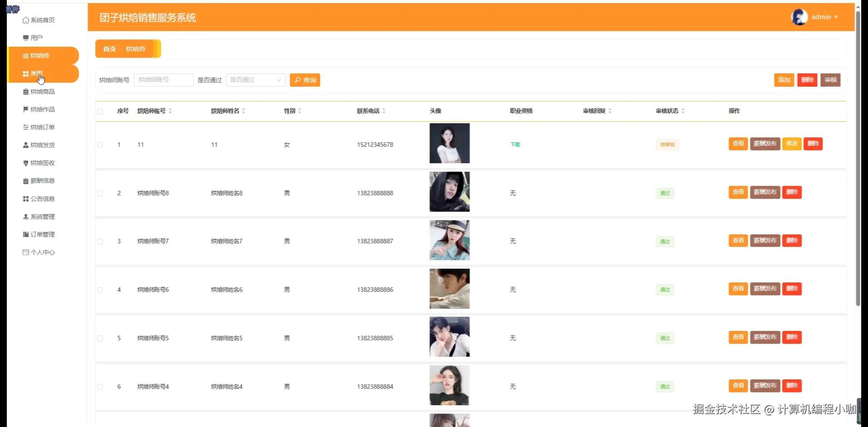The height and width of the screenshot is (427, 868).
Task: Click the 待审核 status tag in row 1
Action: pos(668,145)
